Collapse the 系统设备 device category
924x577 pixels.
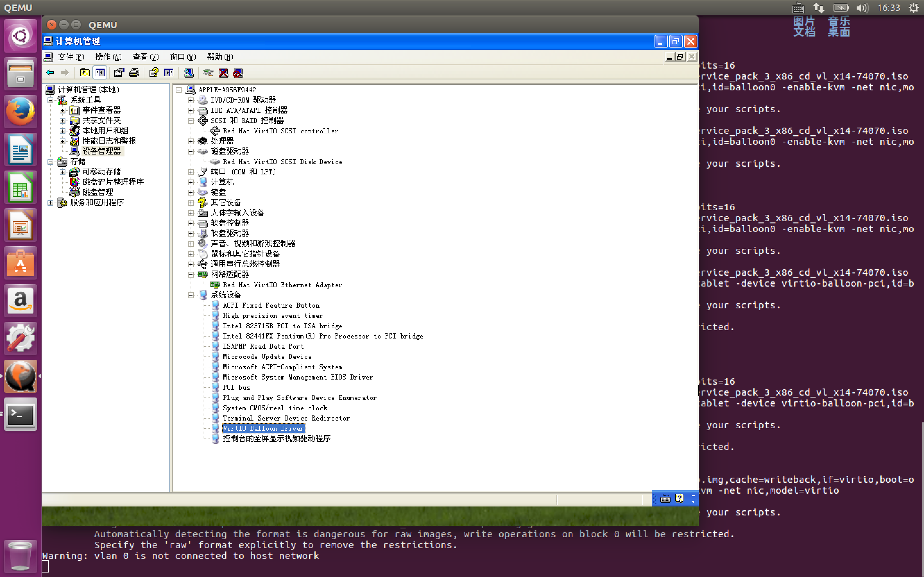click(191, 295)
